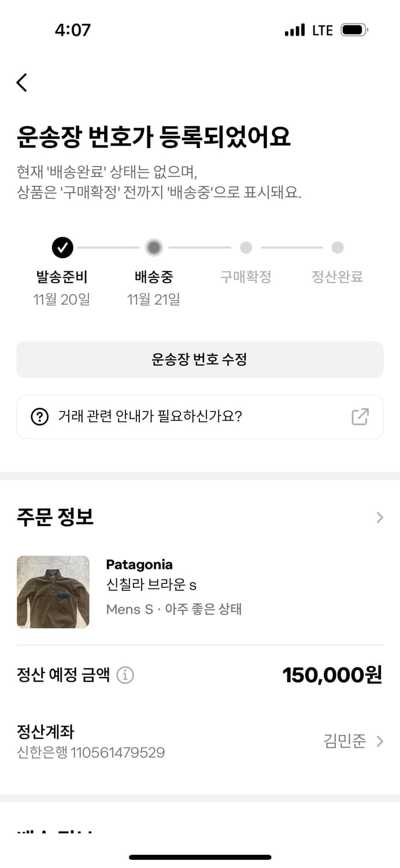Screen dimensions: 400x868
Task: Expand the 주문 정보 section chevron
Action: [379, 517]
